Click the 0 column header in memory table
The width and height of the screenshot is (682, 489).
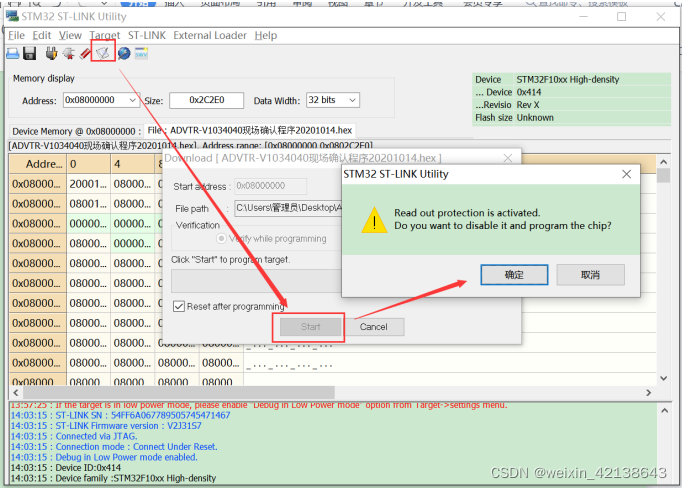tap(89, 164)
